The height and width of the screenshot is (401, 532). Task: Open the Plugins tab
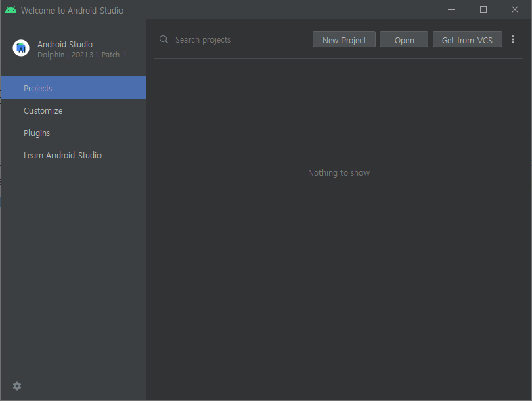coord(73,133)
